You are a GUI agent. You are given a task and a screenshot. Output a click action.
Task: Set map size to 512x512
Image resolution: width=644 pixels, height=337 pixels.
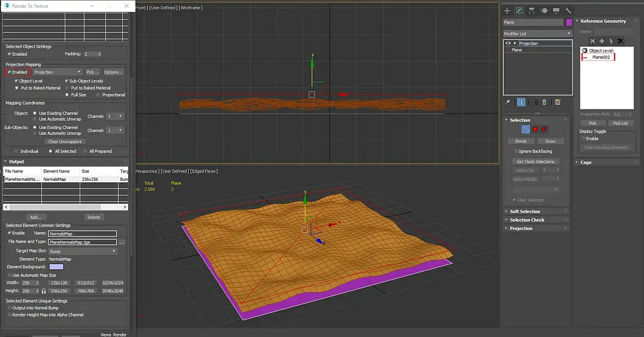tap(86, 283)
